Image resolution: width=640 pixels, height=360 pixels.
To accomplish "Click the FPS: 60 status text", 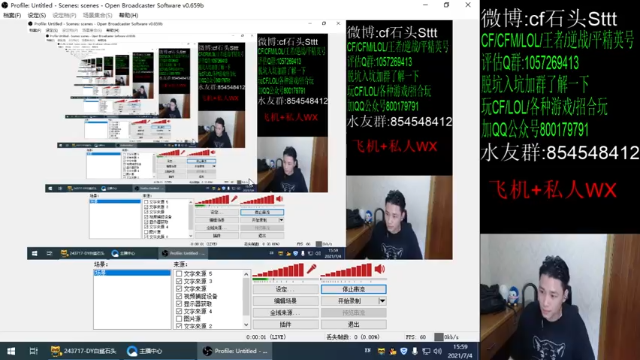I will click(416, 337).
